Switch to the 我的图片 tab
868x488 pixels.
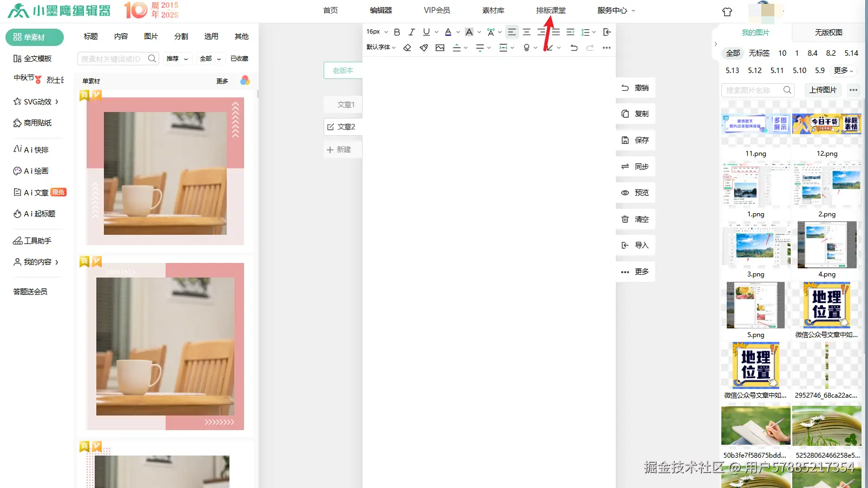click(755, 32)
